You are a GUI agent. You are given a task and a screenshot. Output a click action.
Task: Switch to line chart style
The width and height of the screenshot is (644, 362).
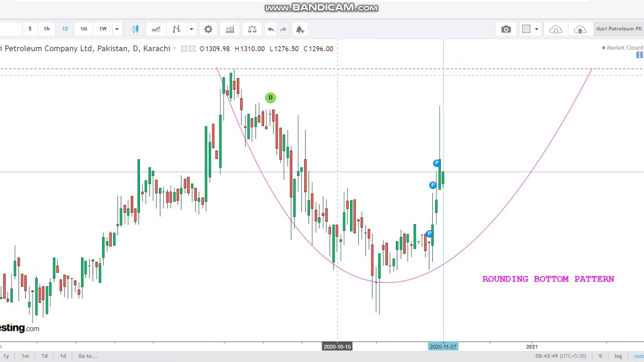(x=156, y=29)
